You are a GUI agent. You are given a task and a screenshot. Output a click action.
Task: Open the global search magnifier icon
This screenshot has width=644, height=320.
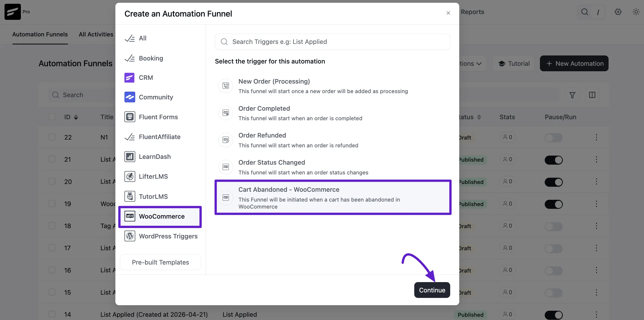584,12
